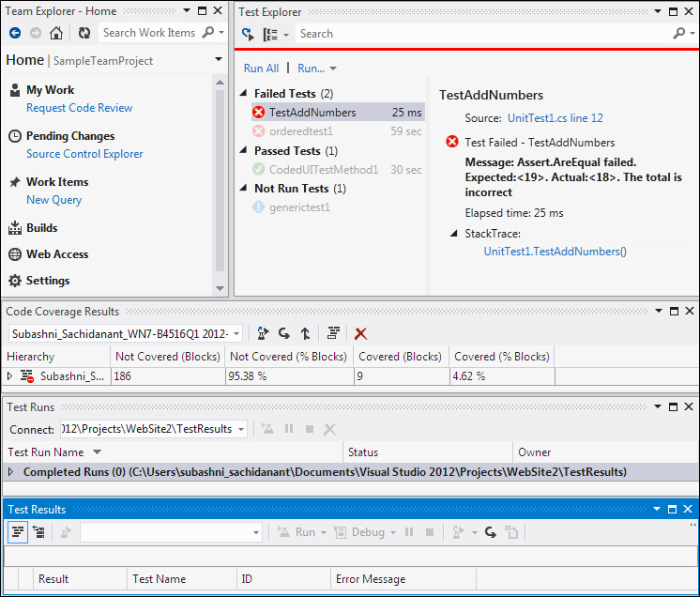Click the Not Covered (Blocks) column header
The height and width of the screenshot is (597, 700).
point(168,357)
